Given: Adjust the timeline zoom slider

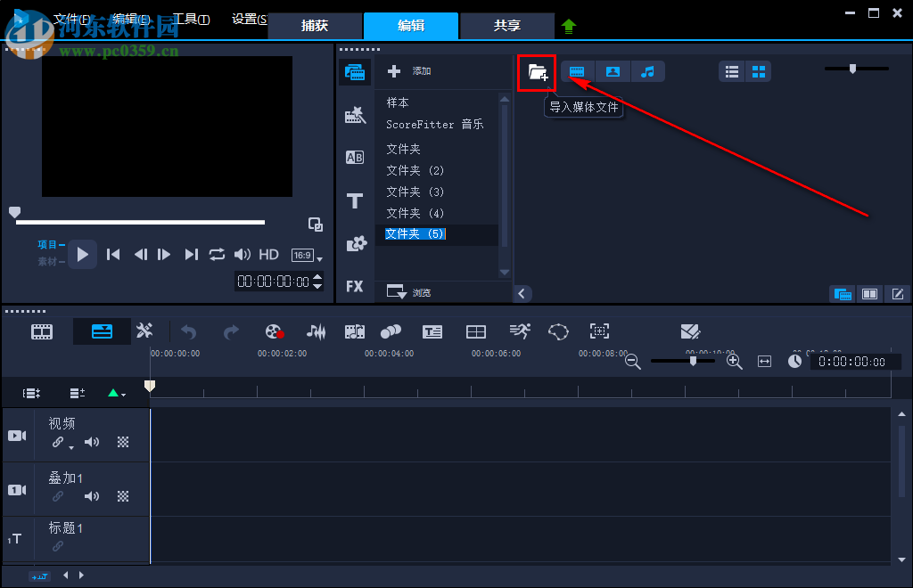Looking at the screenshot, I should click(x=693, y=361).
